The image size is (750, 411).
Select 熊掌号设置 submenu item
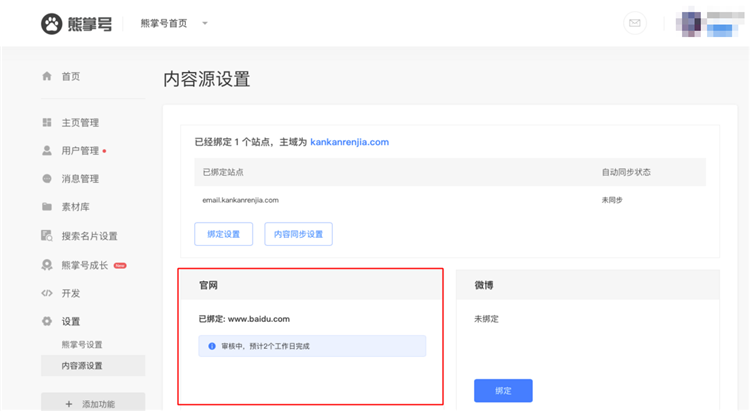point(82,344)
